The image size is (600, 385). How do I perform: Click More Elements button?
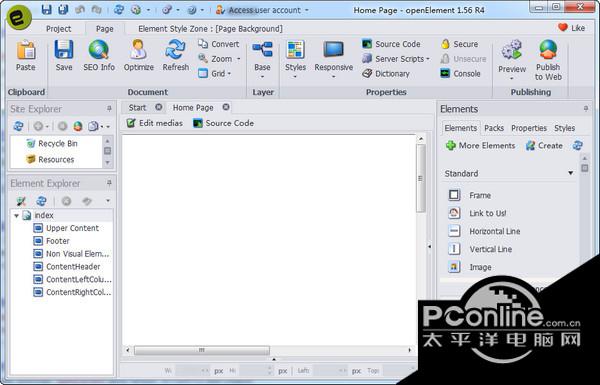coord(481,146)
